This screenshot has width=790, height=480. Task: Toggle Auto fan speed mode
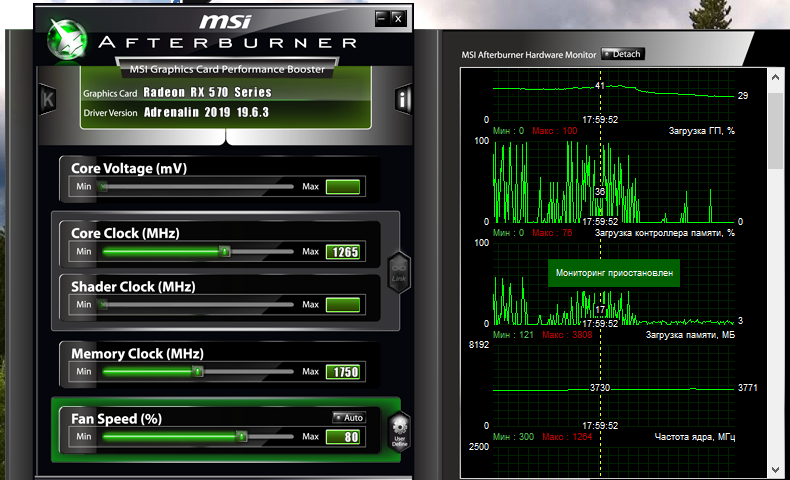click(x=349, y=418)
